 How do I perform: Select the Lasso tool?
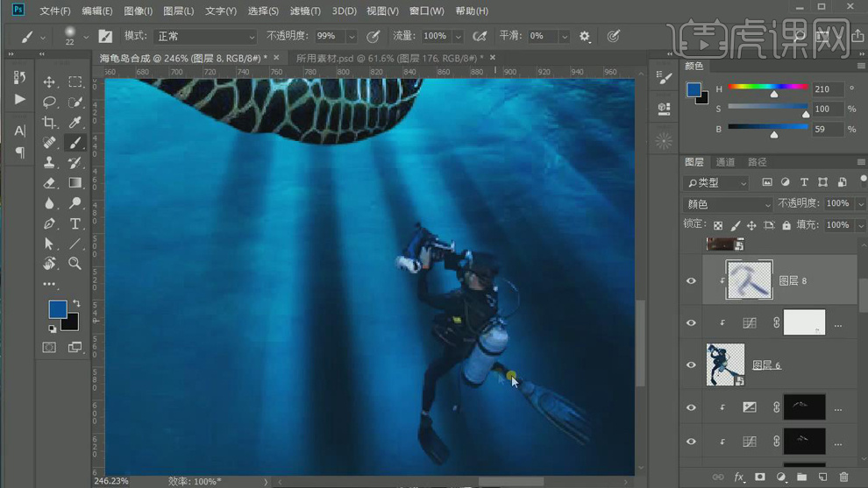point(49,102)
